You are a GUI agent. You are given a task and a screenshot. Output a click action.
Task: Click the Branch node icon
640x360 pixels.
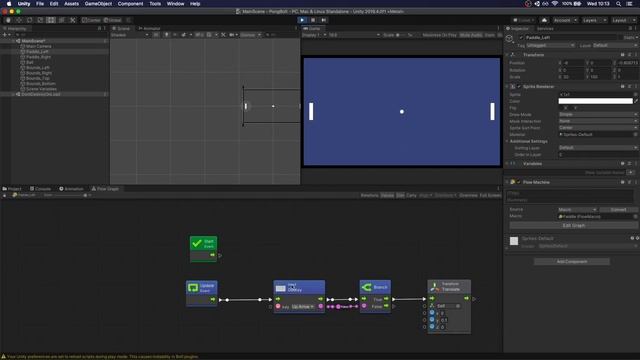[x=367, y=287]
